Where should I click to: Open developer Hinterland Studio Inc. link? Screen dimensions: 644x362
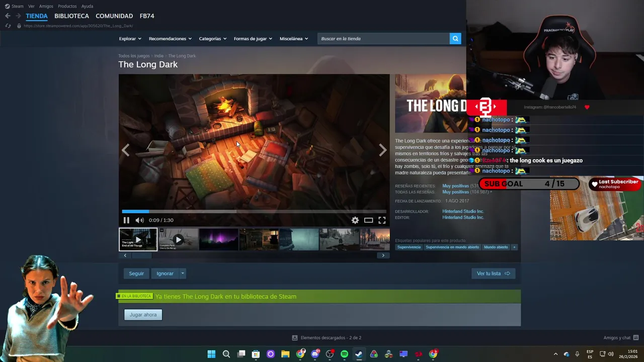463,212
